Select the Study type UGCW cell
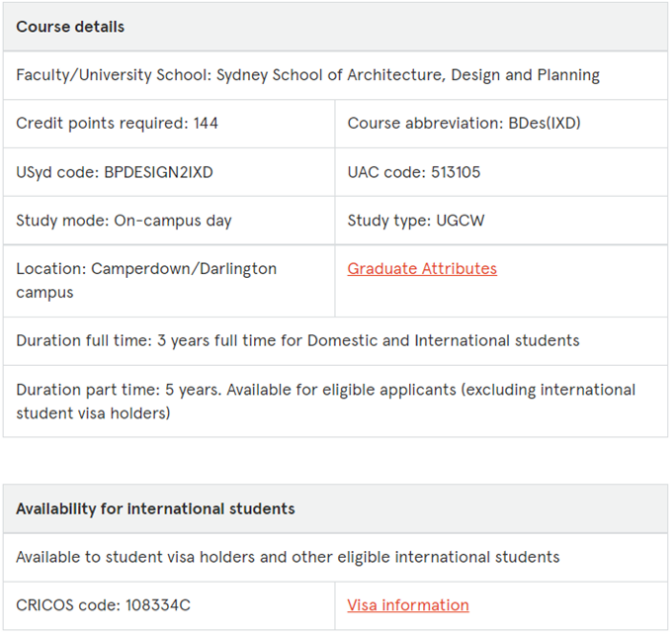The height and width of the screenshot is (632, 671). (415, 220)
